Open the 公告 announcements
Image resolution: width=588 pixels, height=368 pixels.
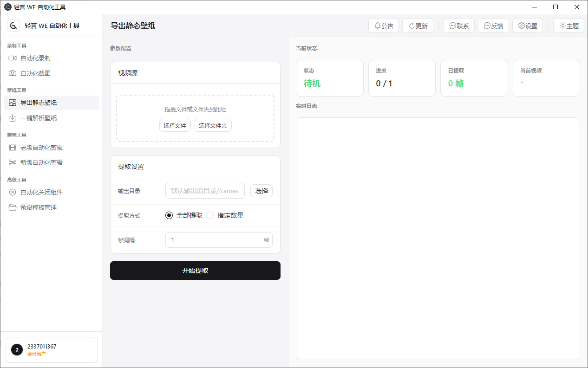point(384,26)
